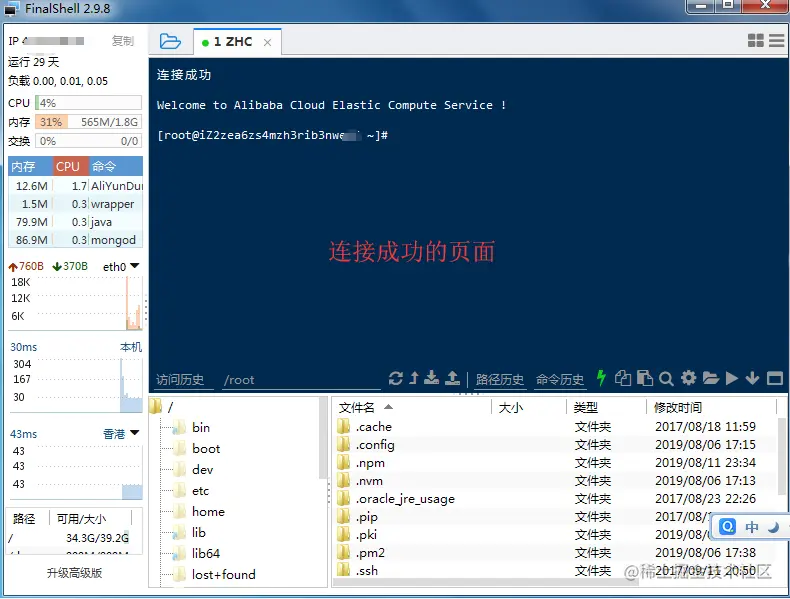Click the copy icon in terminal toolbar
Screen dimensions: 790x599
pos(623,378)
